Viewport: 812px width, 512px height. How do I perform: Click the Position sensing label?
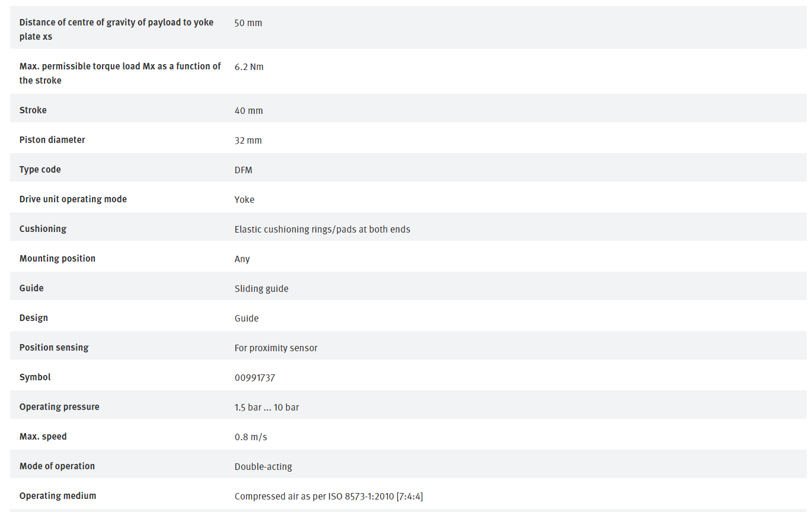(x=54, y=348)
